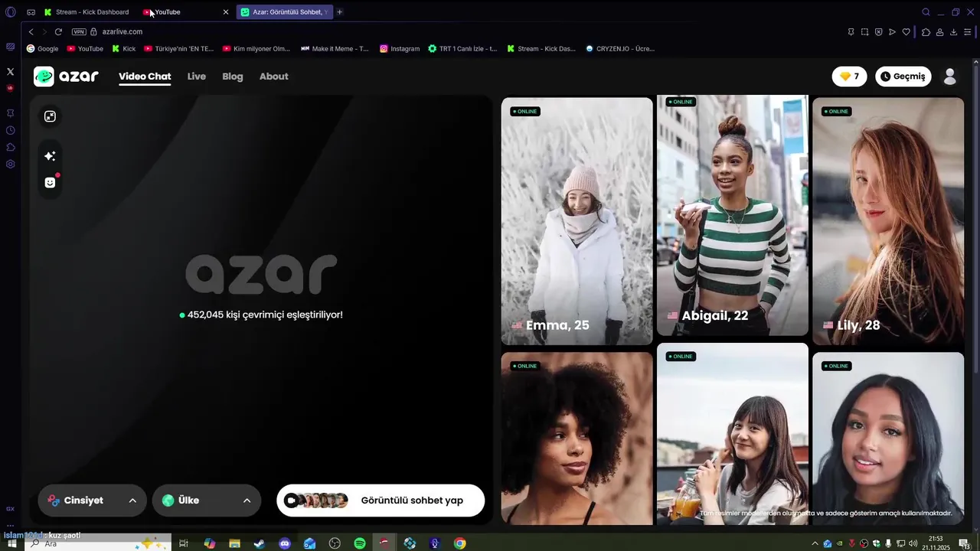Image resolution: width=980 pixels, height=551 pixels.
Task: Start chat with Görüntülü sohbet yap
Action: click(x=381, y=500)
